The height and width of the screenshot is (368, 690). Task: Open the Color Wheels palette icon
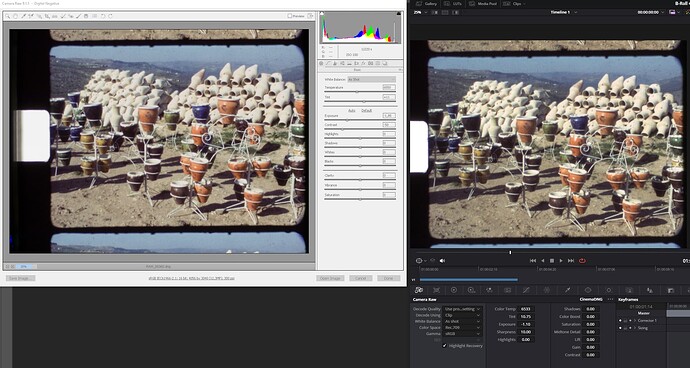(x=454, y=290)
